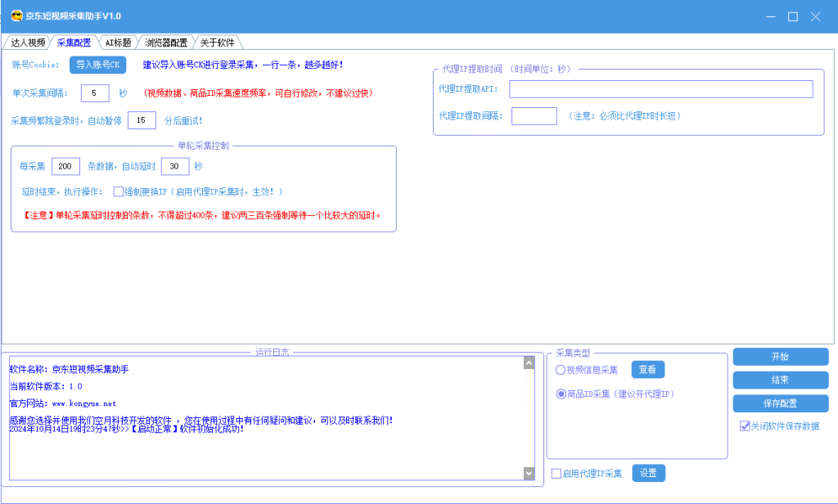Screen dimensions: 838x504
Task: Click the red 【注意】 warning text
Action: point(201,215)
